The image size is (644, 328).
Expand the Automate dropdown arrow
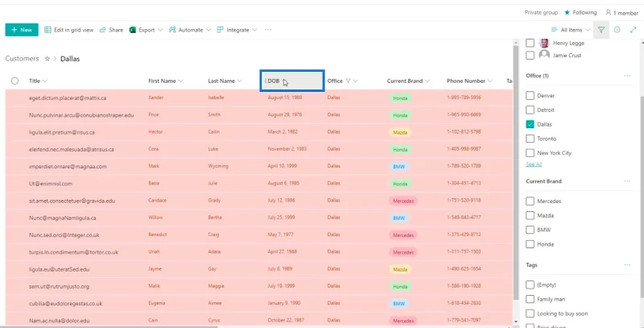pos(208,30)
